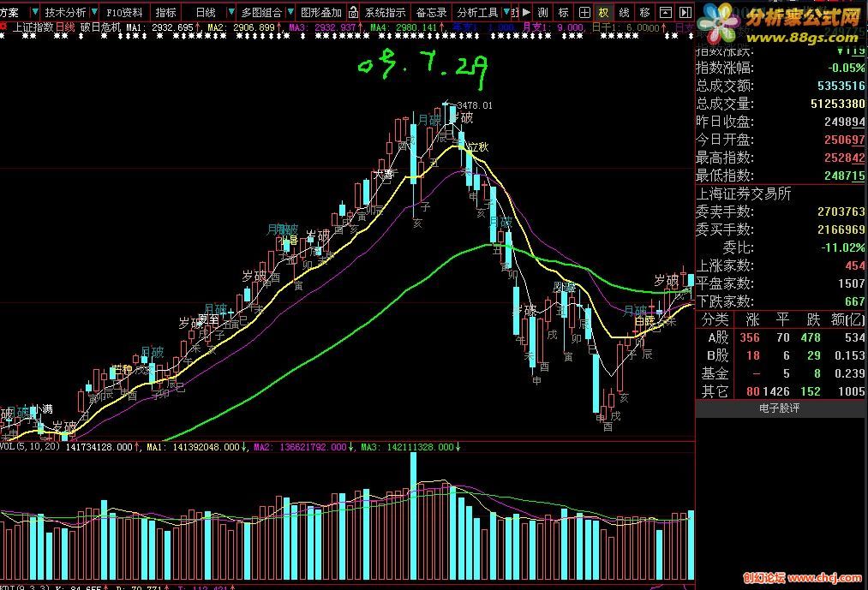Screen dimensions: 868x590
Task: Click the 平盘家数 1507 row
Action: [x=780, y=283]
